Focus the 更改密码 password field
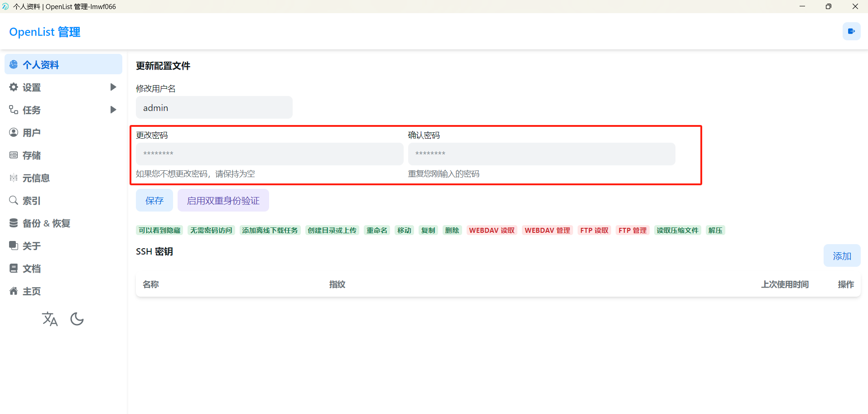This screenshot has height=414, width=868. click(270, 154)
